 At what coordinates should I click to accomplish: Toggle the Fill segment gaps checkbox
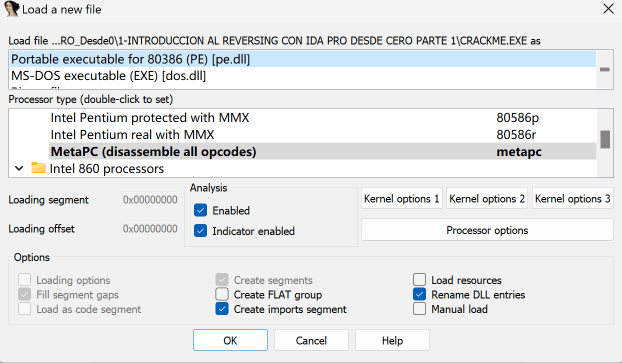click(25, 294)
